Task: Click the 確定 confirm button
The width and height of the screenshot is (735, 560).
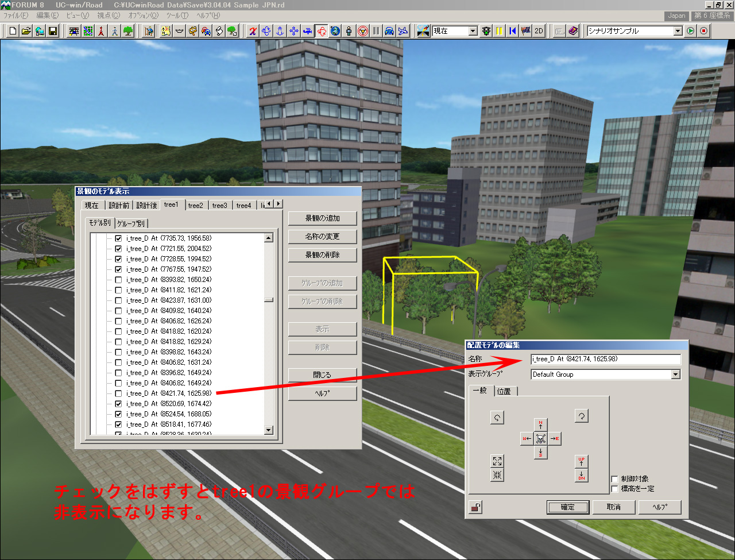Action: click(x=567, y=507)
